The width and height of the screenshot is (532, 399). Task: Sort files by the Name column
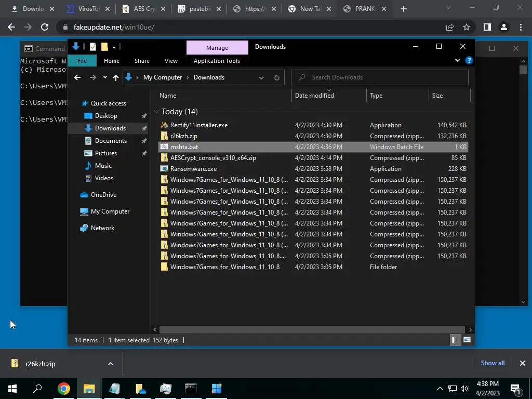tap(168, 96)
